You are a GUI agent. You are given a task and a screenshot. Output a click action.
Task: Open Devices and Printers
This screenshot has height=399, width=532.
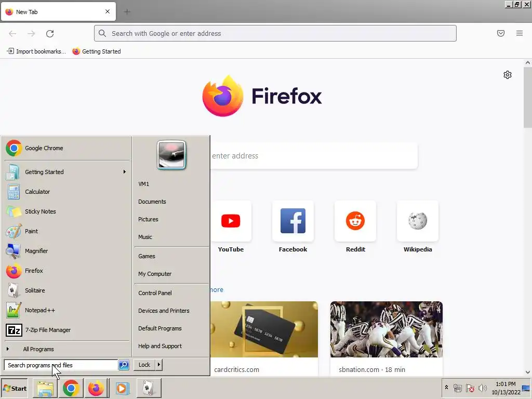point(171,311)
